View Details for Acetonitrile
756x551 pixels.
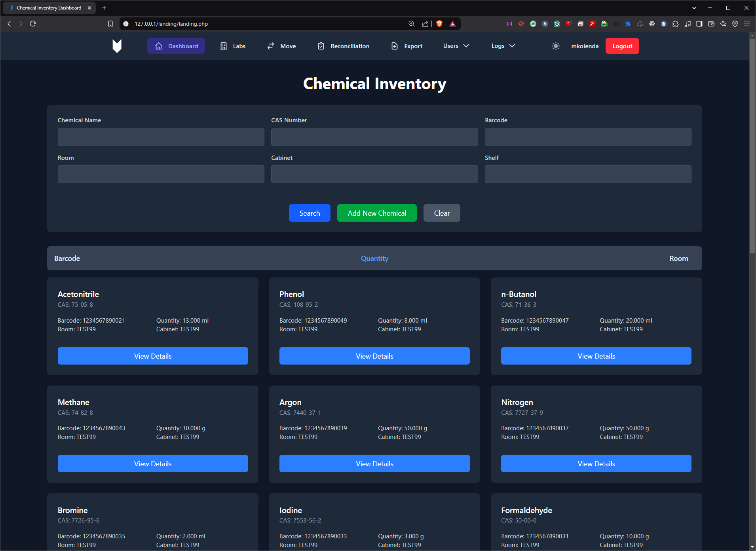point(153,356)
